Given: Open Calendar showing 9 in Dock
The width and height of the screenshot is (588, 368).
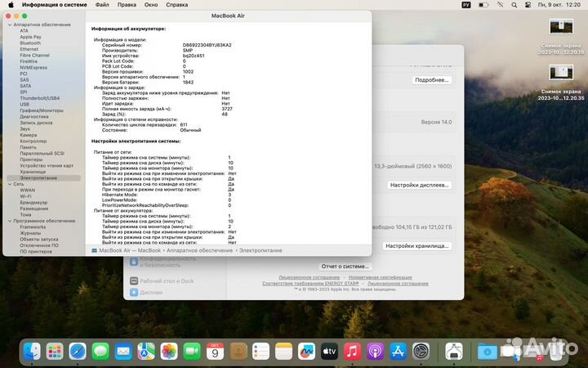Looking at the screenshot, I should click(215, 352).
